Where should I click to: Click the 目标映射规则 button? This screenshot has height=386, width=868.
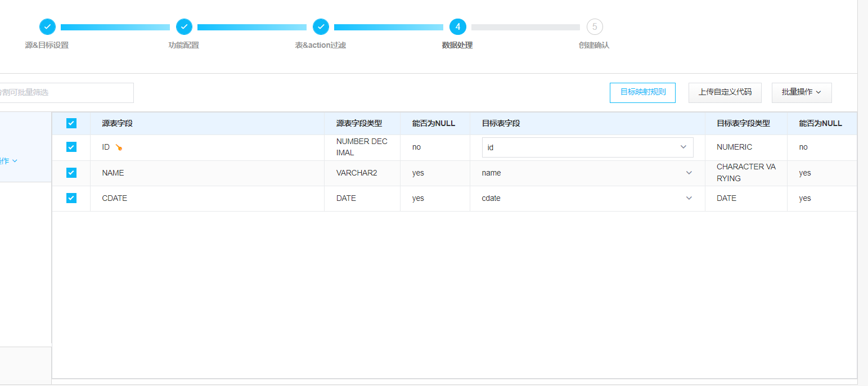[x=642, y=92]
